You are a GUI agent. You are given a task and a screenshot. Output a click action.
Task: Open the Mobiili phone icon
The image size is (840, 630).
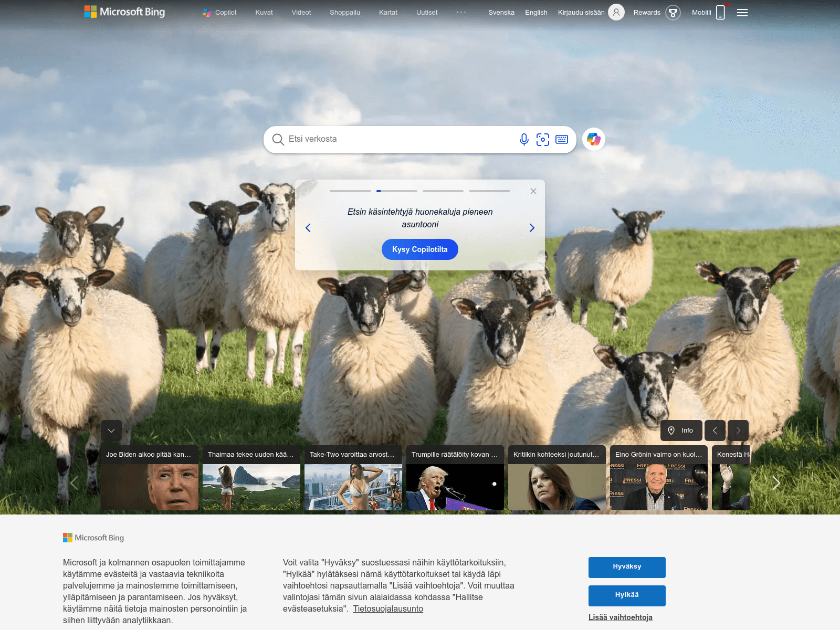pyautogui.click(x=721, y=12)
